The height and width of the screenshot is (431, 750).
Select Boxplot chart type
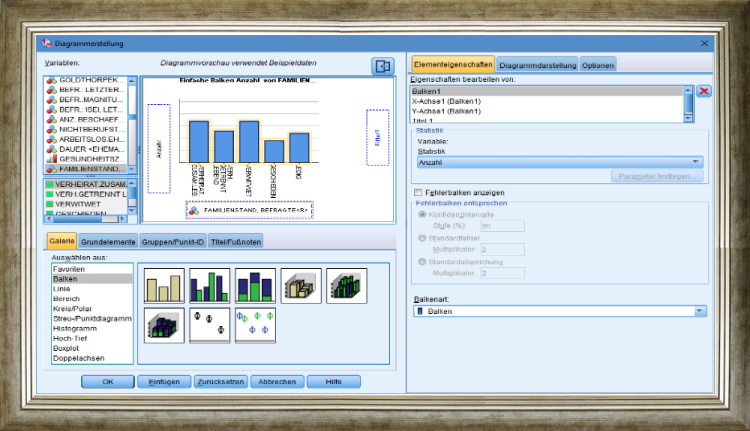pos(92,348)
